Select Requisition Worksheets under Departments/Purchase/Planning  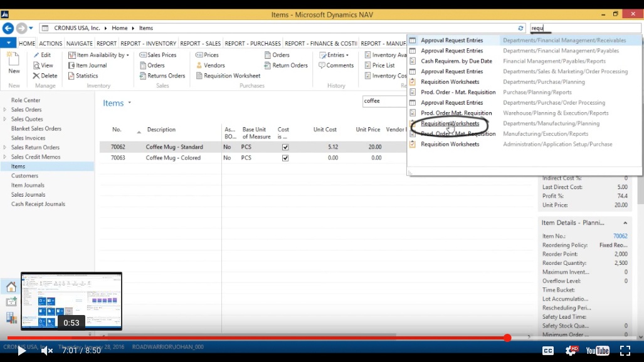point(450,82)
